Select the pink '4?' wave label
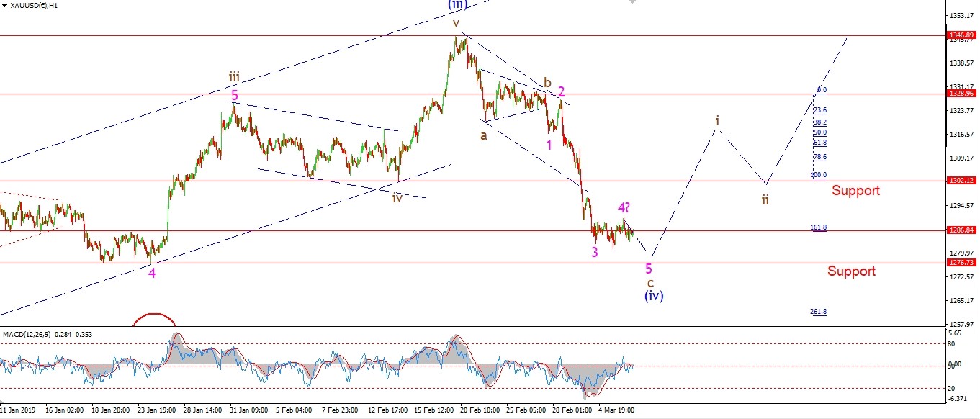Screen dimensions: 980x419 coord(624,208)
